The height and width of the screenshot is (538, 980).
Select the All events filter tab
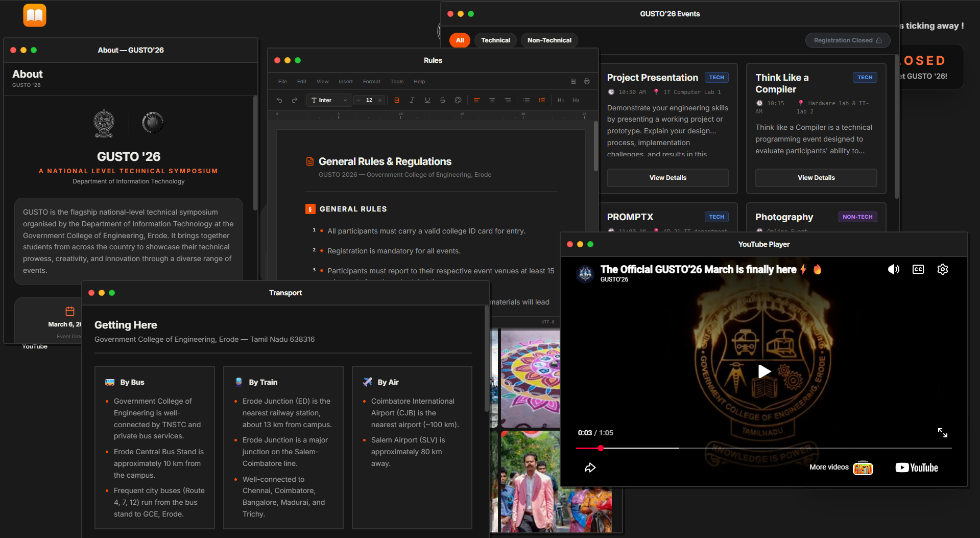click(x=460, y=40)
